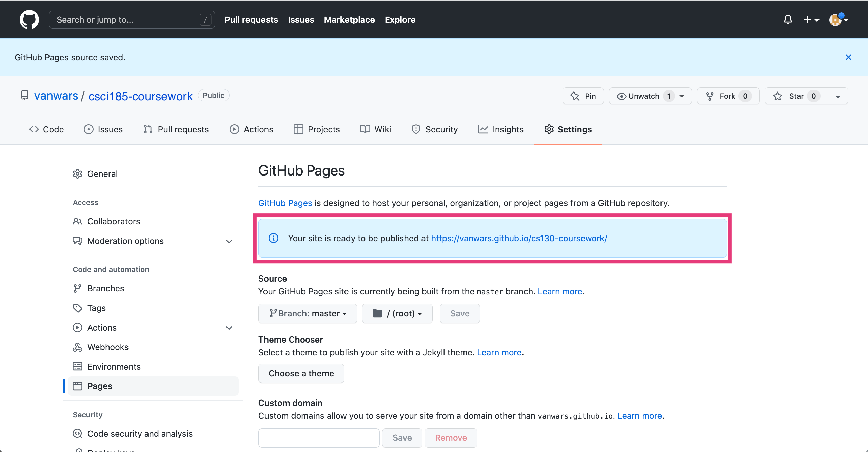Choose a theme for the site

click(301, 373)
